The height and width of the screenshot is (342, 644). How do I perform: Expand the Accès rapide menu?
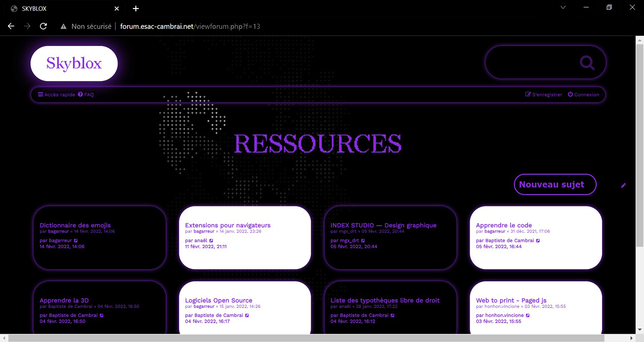click(56, 95)
